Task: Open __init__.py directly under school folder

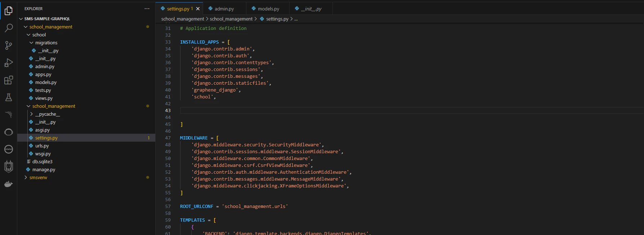Action: coord(45,58)
